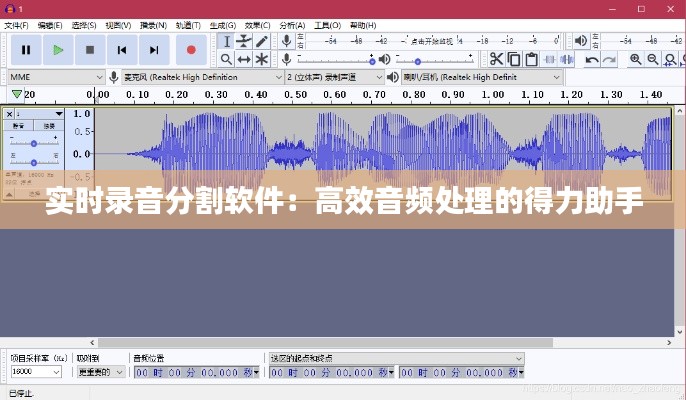Paste audio with the clipboard icon
Image resolution: width=686 pixels, height=400 pixels.
531,59
